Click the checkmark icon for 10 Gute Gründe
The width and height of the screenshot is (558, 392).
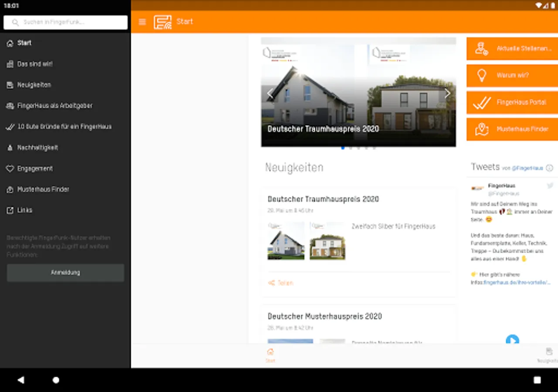pos(10,127)
